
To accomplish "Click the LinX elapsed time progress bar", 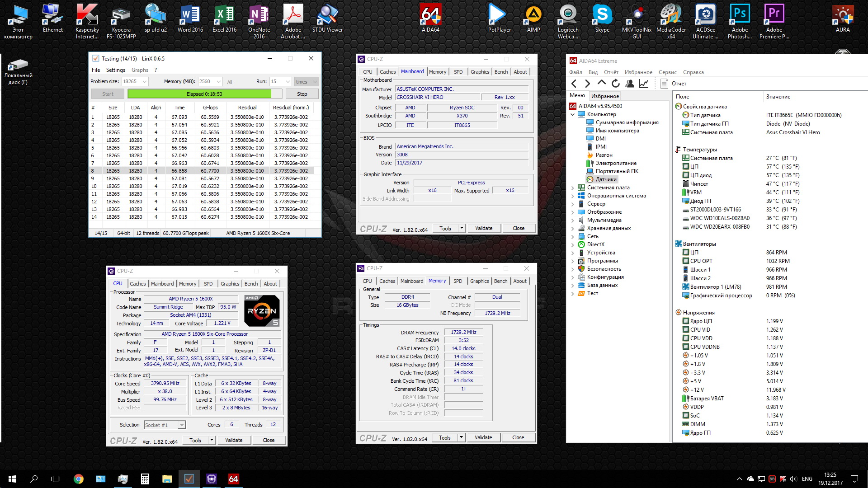I will (199, 94).
